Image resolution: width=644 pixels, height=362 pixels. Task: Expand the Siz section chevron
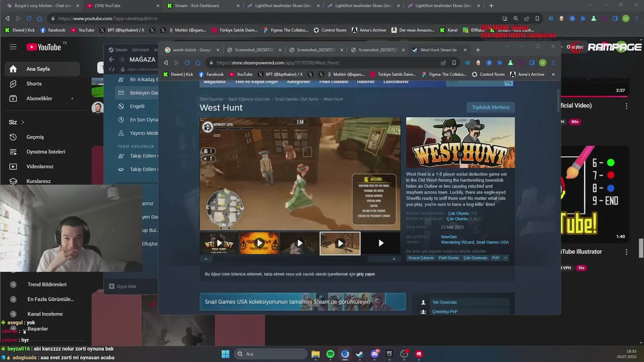click(23, 122)
